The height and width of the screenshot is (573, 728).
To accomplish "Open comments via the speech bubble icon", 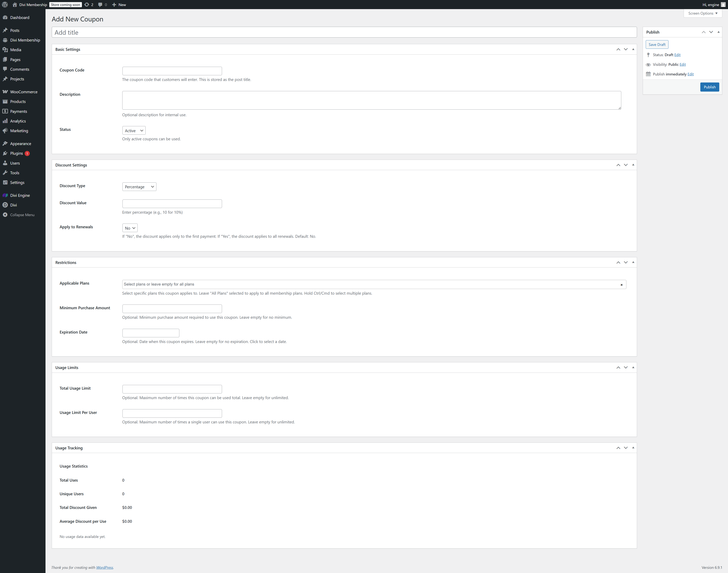I will click(100, 5).
